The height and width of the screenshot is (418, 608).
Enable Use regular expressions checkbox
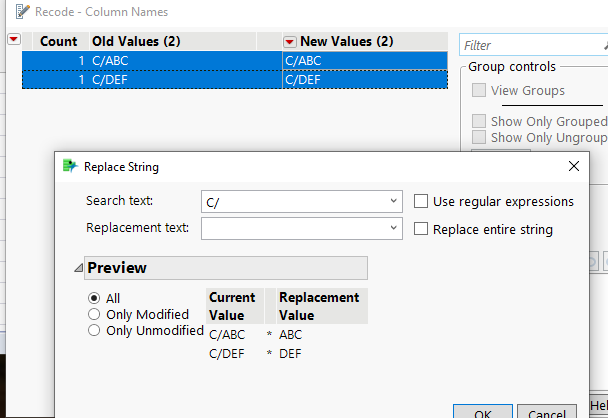(422, 201)
